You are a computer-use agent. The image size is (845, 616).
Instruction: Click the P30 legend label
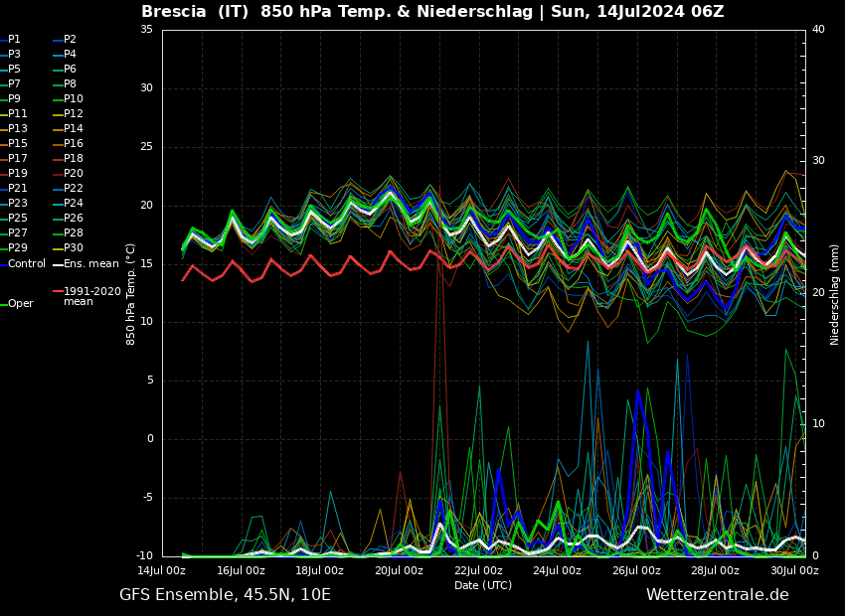[74, 247]
